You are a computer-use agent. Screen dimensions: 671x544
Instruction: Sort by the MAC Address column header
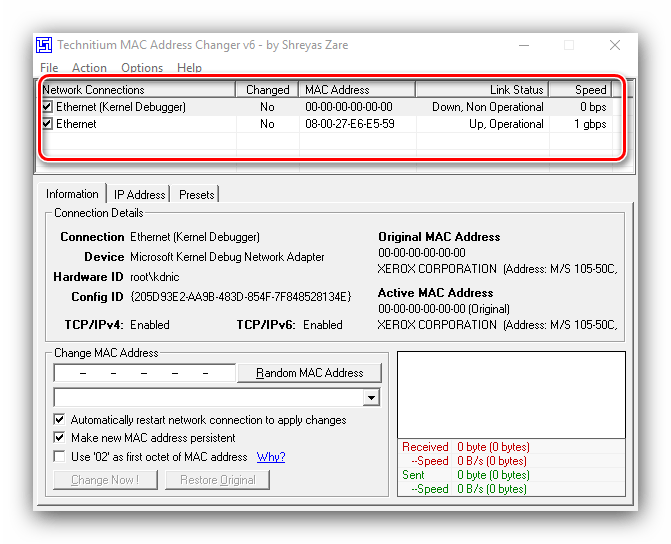point(357,90)
